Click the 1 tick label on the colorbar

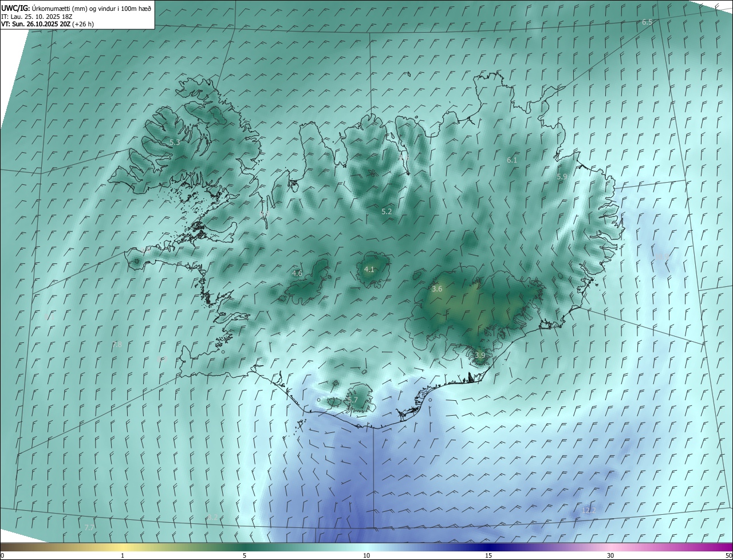pyautogui.click(x=123, y=556)
